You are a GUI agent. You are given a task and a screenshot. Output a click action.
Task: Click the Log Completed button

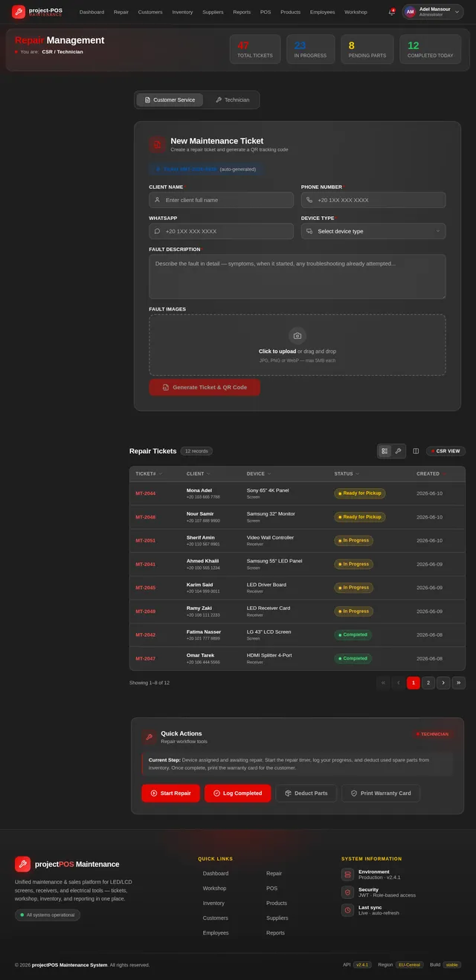pyautogui.click(x=238, y=793)
